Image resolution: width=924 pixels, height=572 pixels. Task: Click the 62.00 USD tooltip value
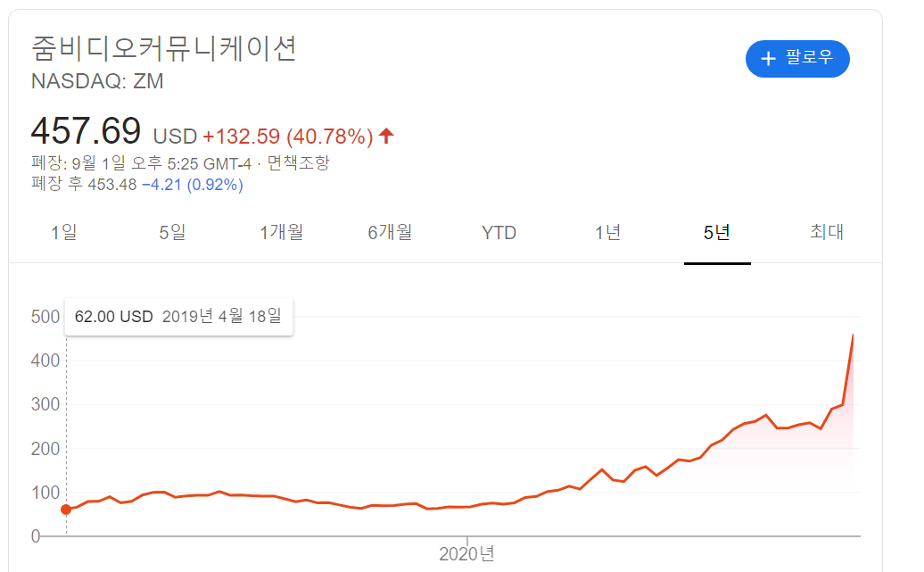pos(114,317)
